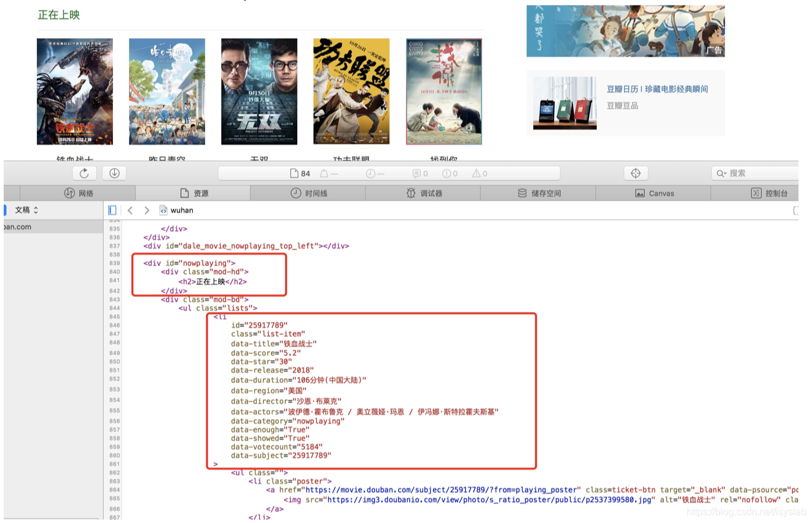Click the h2 正在上映 source line

point(213,282)
